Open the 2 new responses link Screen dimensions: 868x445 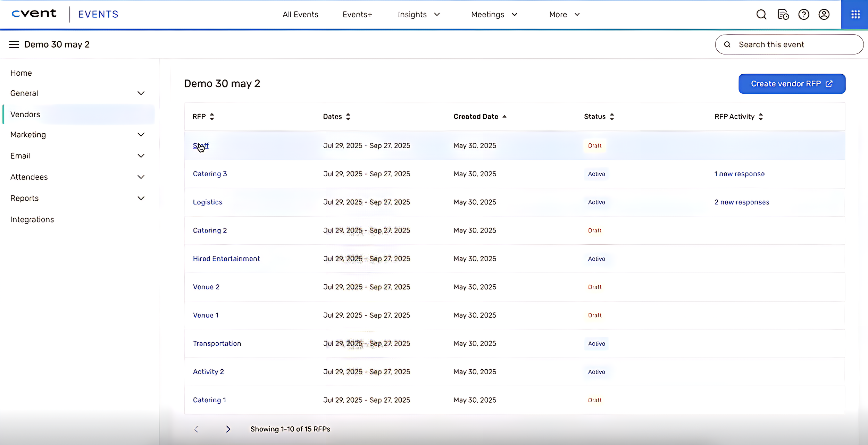pyautogui.click(x=742, y=202)
